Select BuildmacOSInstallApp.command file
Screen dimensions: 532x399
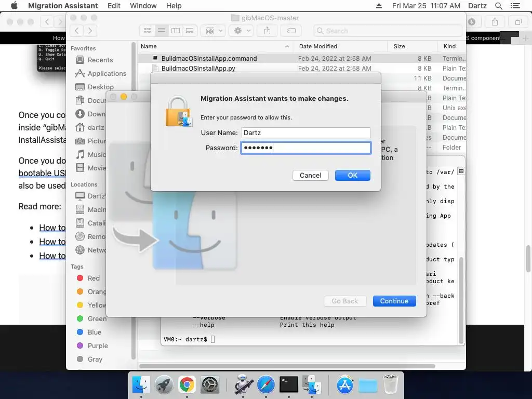(209, 58)
